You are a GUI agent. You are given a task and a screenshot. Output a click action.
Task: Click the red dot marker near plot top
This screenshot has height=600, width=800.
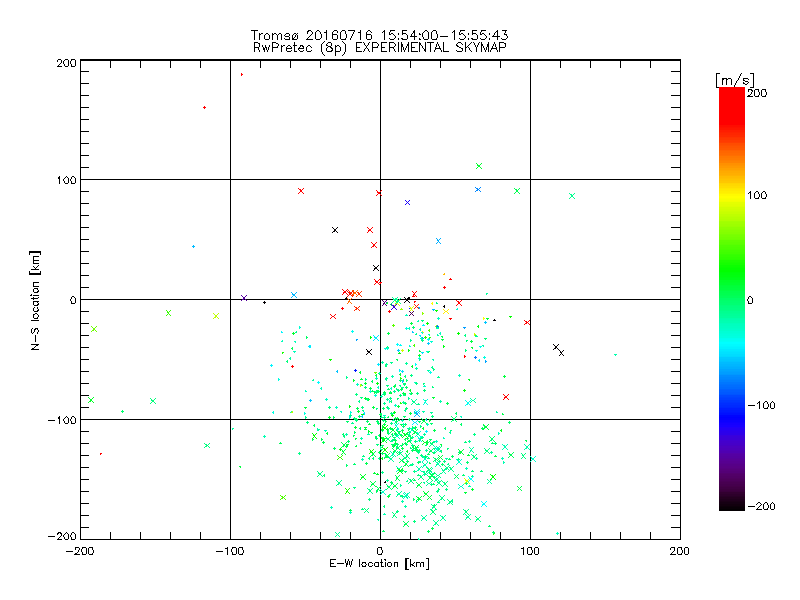tap(242, 74)
